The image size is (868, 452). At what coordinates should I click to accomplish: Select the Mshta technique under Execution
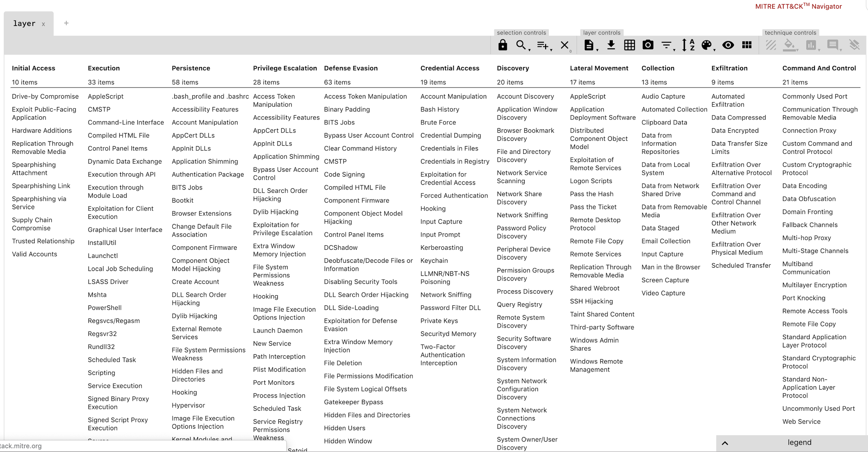click(97, 295)
